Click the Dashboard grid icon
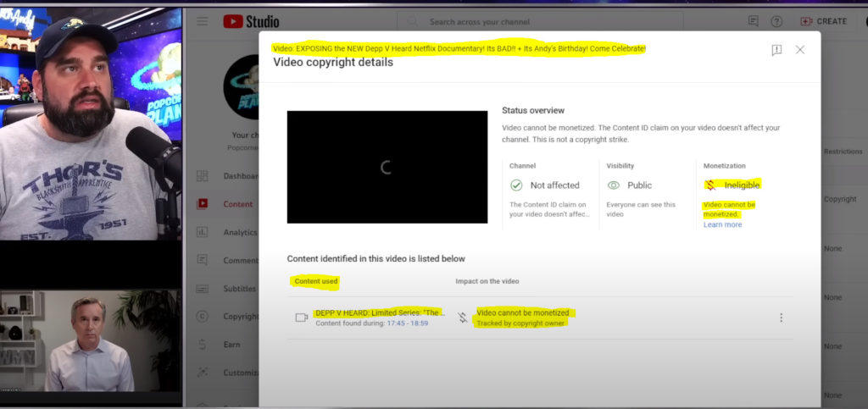868x409 pixels. click(x=202, y=176)
